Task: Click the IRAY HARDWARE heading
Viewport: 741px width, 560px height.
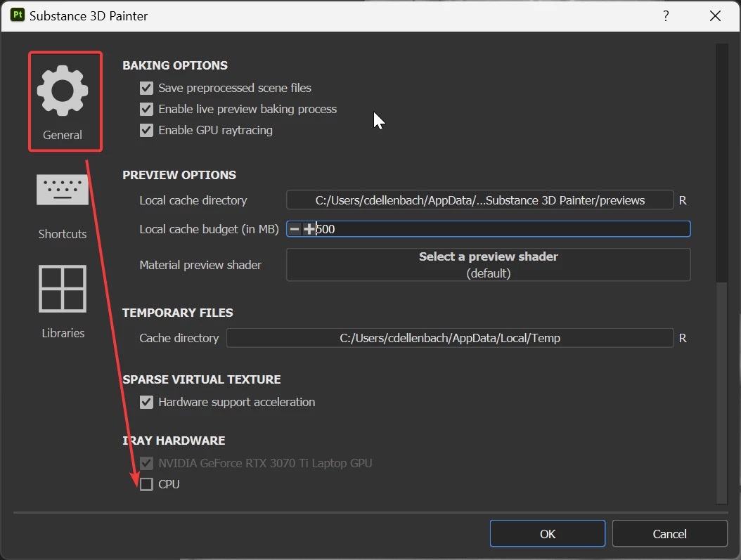Action: (x=174, y=441)
